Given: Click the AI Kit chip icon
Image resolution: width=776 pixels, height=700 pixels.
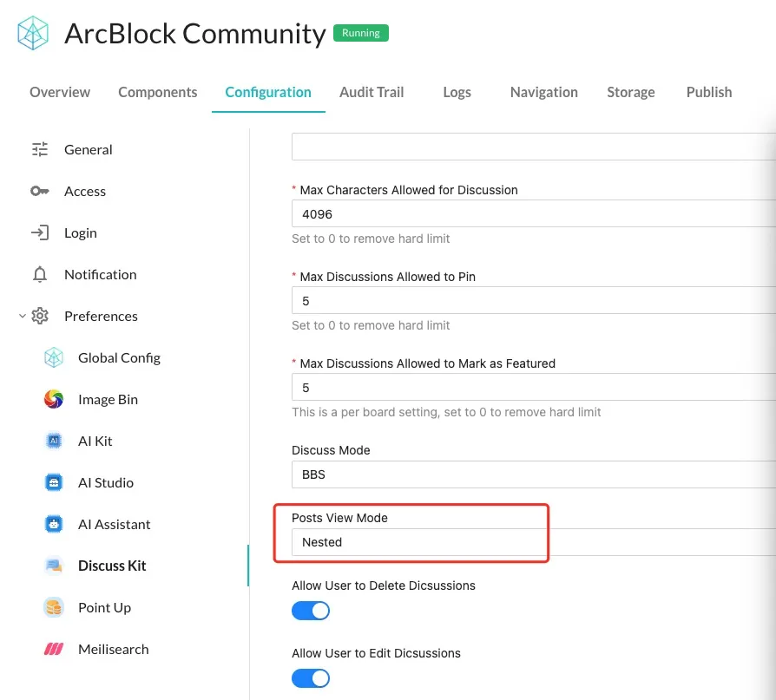Looking at the screenshot, I should 54,441.
